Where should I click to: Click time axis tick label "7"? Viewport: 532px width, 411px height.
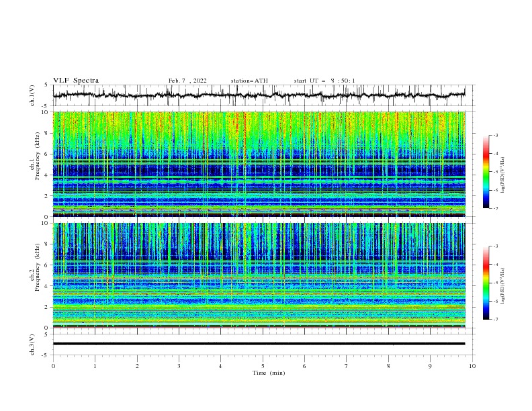[347, 366]
